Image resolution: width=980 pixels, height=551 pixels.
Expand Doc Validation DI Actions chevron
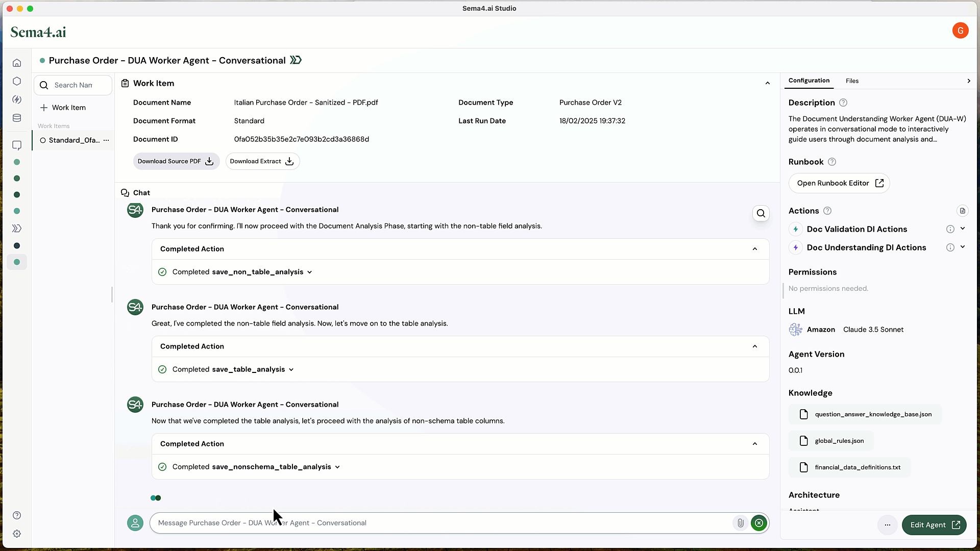click(x=963, y=229)
